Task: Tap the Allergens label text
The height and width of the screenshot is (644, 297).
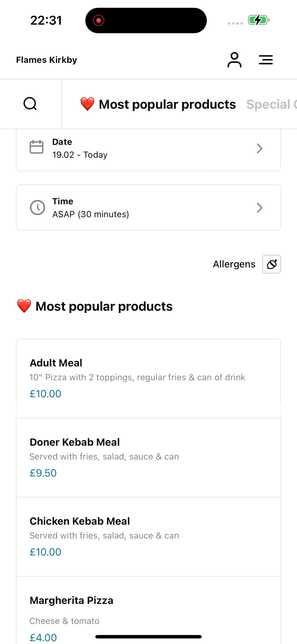Action: coord(234,264)
